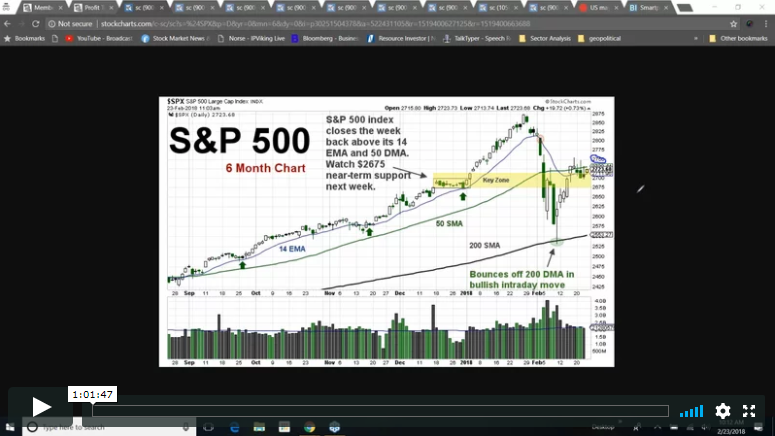This screenshot has width=775, height=436.
Task: Open the TalkTyper - Speech bookmark
Action: tap(478, 38)
